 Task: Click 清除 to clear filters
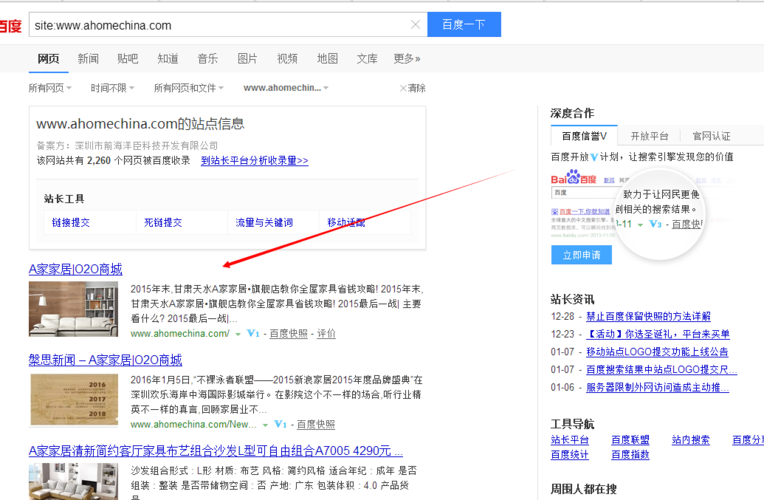click(412, 88)
